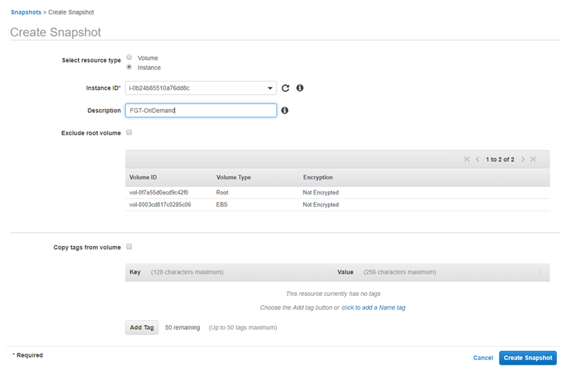Click info icon beside Instance ID field
The height and width of the screenshot is (382, 588).
point(300,88)
